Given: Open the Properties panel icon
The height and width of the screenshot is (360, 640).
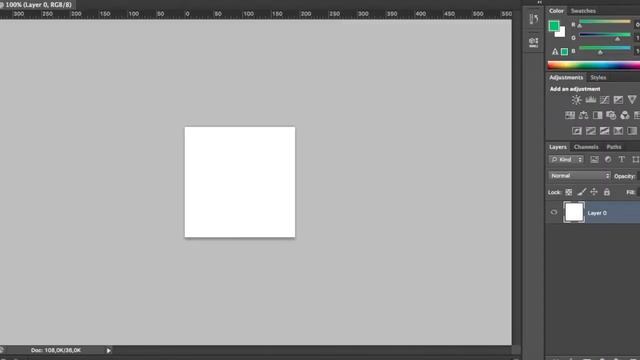Looking at the screenshot, I should [x=533, y=42].
